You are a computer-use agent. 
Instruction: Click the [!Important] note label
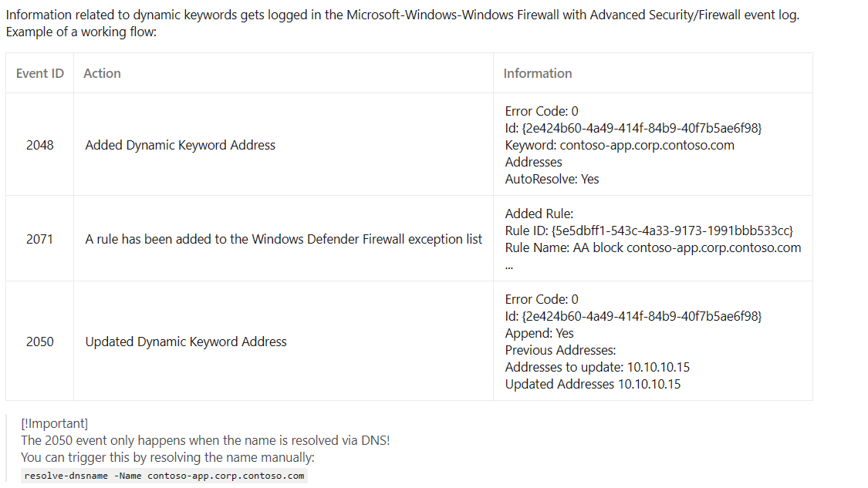pyautogui.click(x=54, y=423)
